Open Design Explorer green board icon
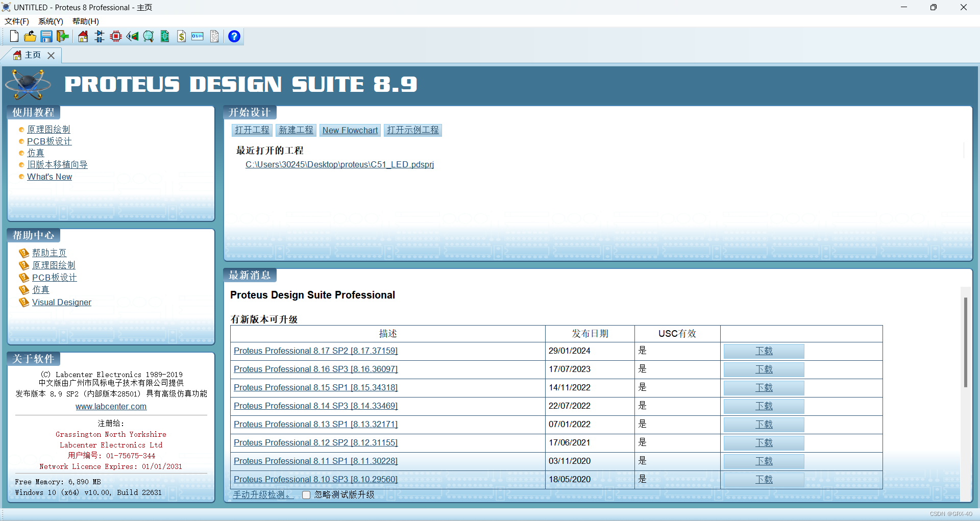Screen dimensions: 980x521 165,36
